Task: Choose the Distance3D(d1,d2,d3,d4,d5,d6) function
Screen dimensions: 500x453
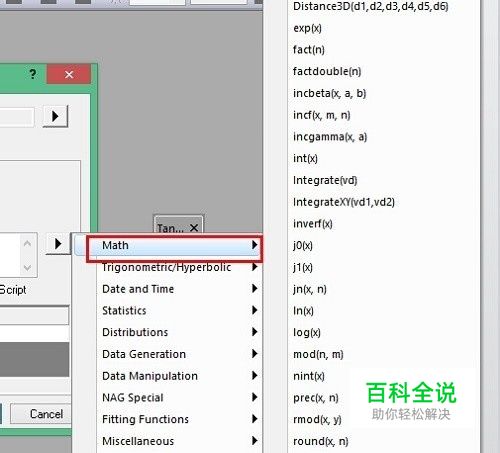Action: click(371, 6)
